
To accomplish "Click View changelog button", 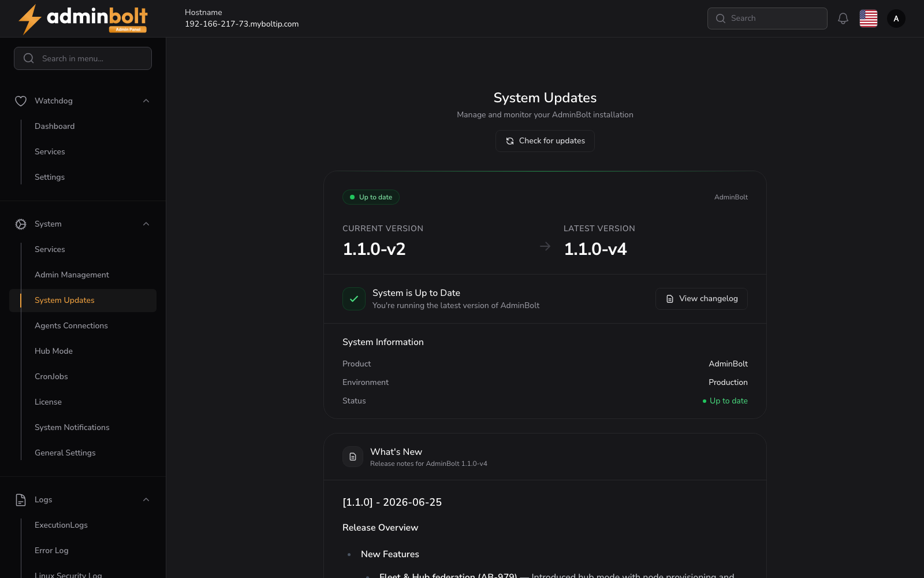I will [702, 299].
